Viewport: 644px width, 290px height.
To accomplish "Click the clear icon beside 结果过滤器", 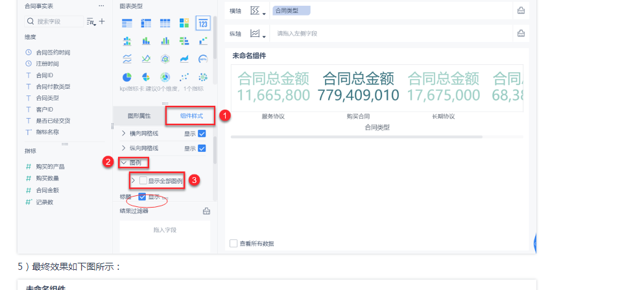I will pyautogui.click(x=207, y=211).
